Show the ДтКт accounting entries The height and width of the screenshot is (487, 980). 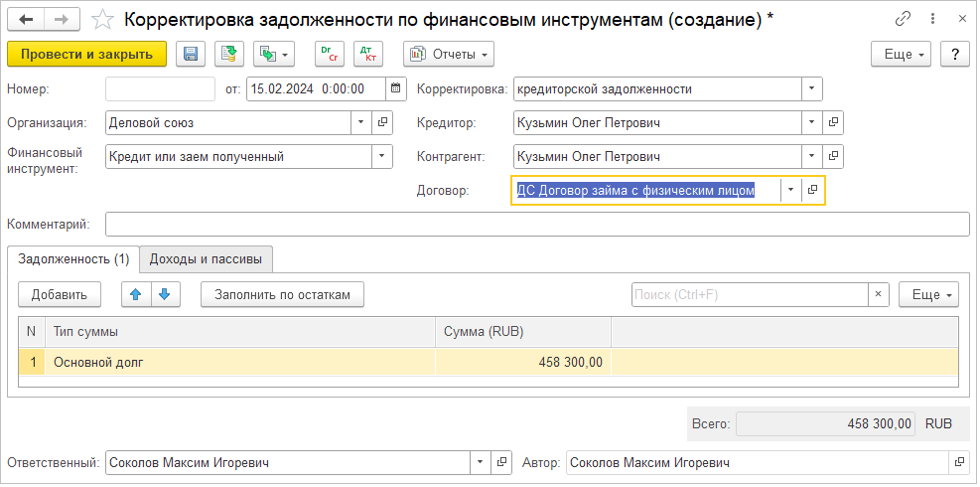coord(367,55)
